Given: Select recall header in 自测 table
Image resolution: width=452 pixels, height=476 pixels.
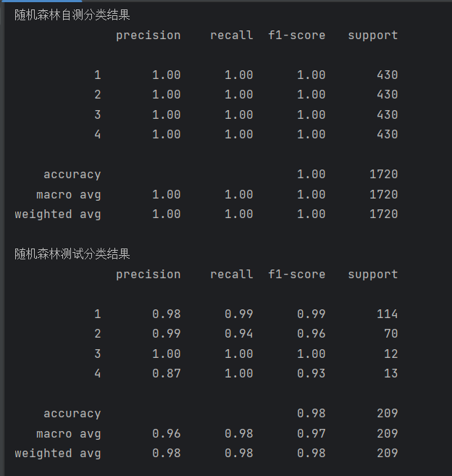Looking at the screenshot, I should click(x=232, y=36).
